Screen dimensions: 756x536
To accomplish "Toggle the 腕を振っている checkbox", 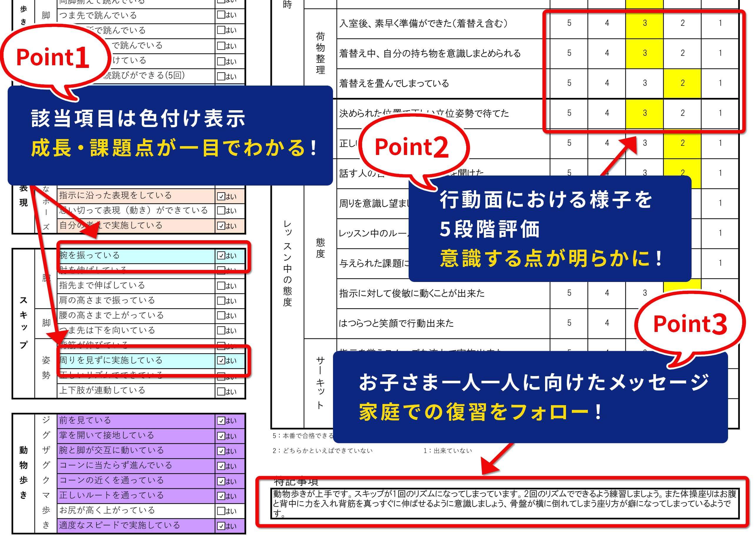I will point(221,256).
